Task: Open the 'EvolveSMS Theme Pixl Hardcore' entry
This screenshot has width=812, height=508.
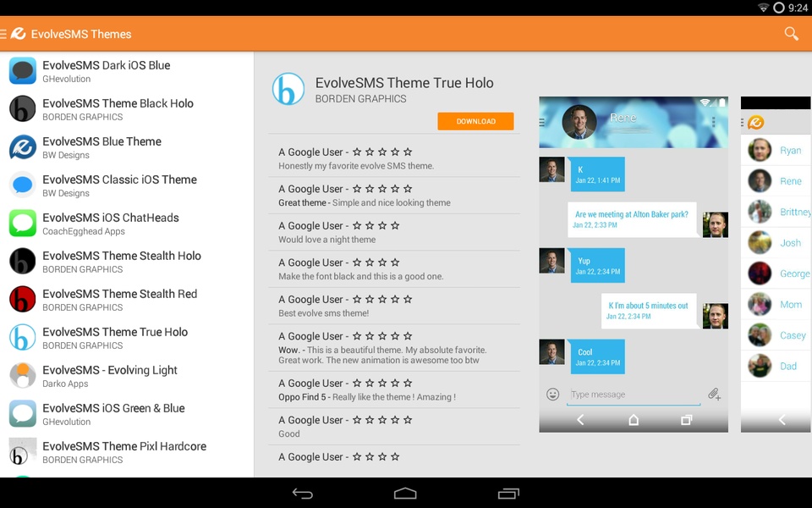Action: [127, 451]
